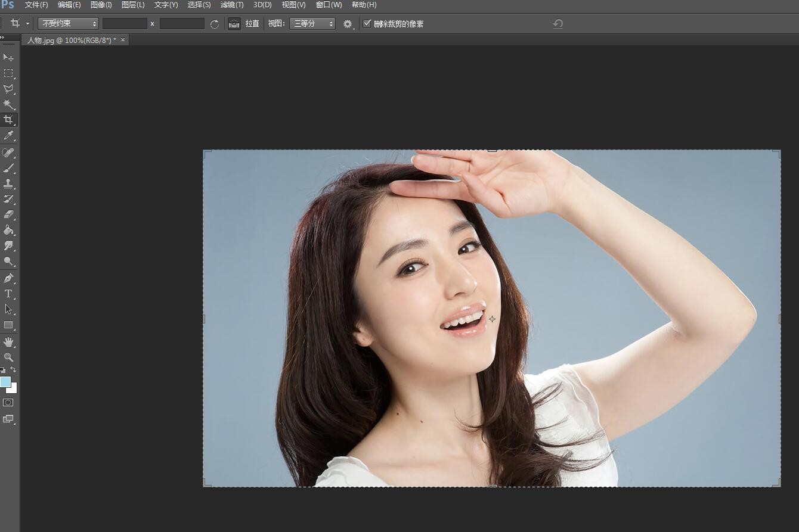Viewport: 799px width, 532px height.
Task: Expand the toolbox double-arrow
Action: (x=2, y=37)
